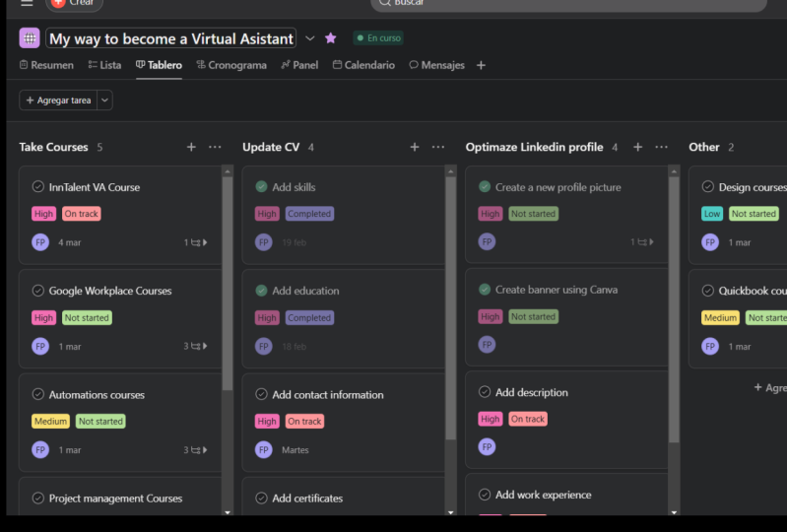This screenshot has width=787, height=532.
Task: Add task to Optimaze Linkedin profile column
Action: [x=638, y=147]
